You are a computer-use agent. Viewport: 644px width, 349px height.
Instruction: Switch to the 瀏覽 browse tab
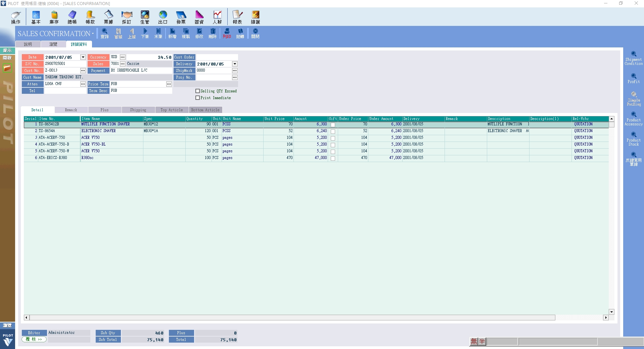53,44
